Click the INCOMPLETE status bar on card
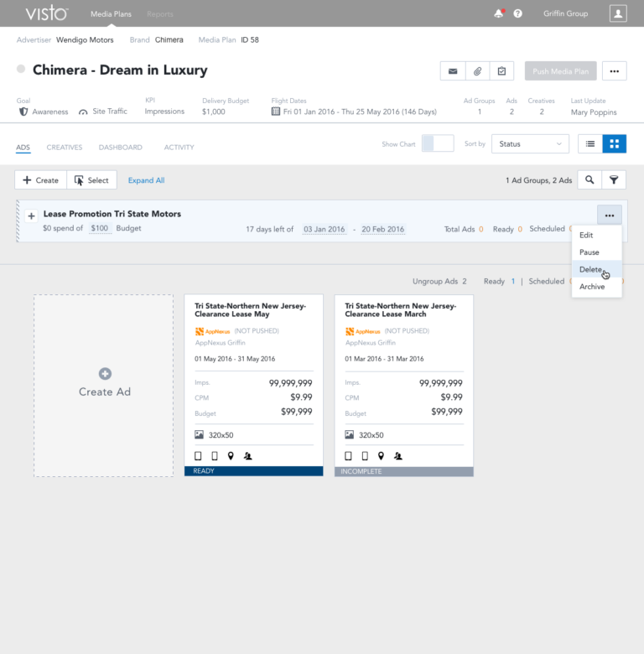644x654 pixels. [403, 471]
